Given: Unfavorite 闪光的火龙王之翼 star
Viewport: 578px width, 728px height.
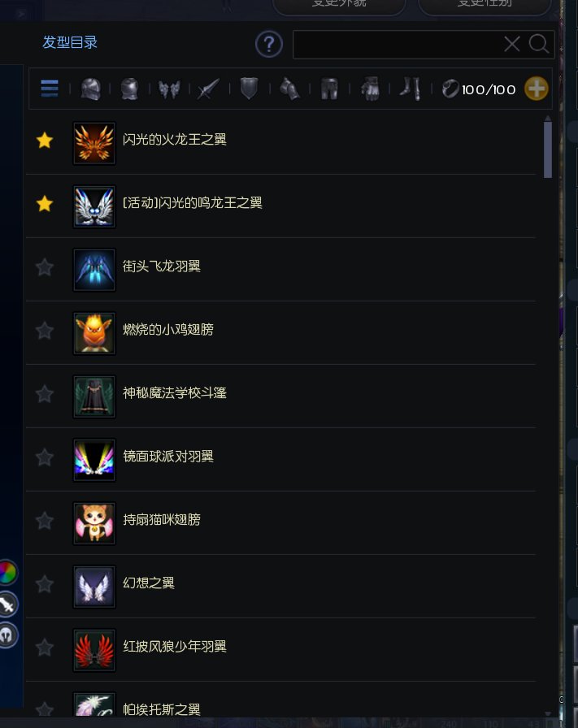Looking at the screenshot, I should point(45,141).
